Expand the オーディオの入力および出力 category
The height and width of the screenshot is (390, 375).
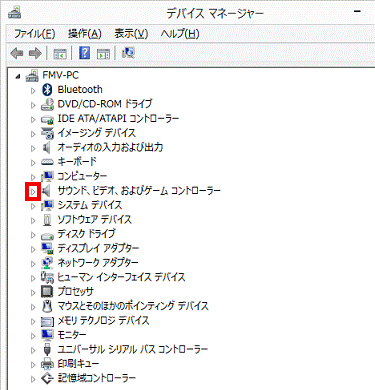(x=33, y=148)
